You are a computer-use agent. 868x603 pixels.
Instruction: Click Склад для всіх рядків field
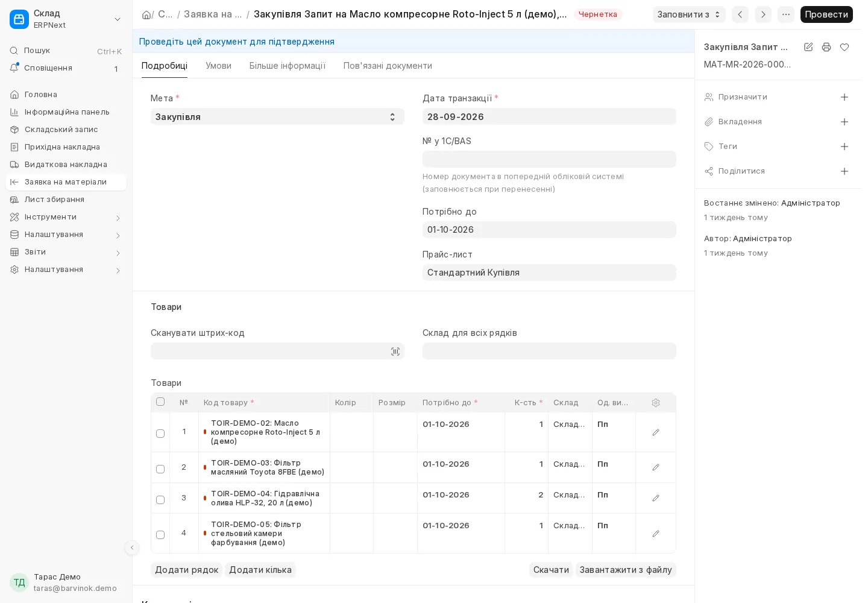pos(549,351)
